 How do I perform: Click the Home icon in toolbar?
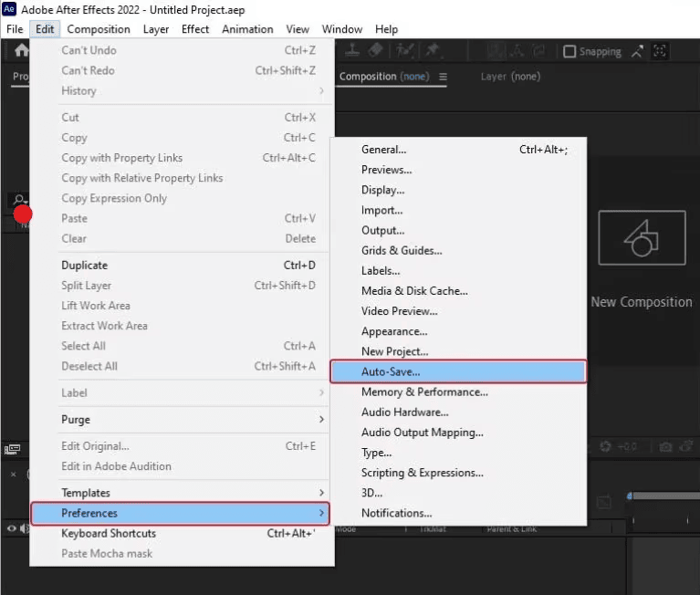pos(21,50)
